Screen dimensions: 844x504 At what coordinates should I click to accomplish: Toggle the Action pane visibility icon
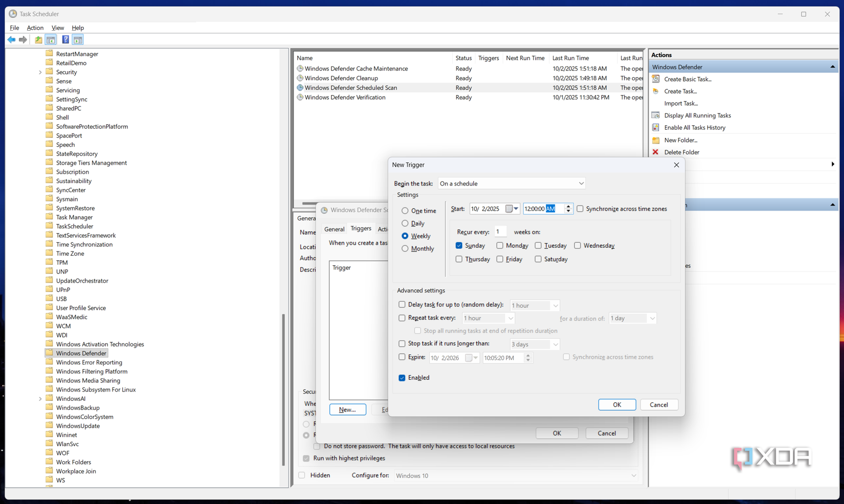click(x=77, y=39)
